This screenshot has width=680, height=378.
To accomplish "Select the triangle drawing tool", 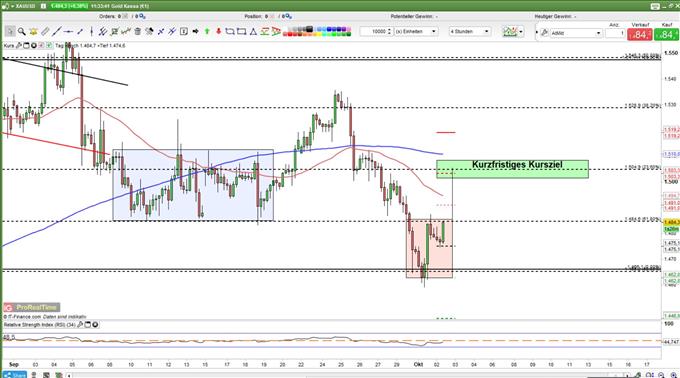I will (x=253, y=31).
